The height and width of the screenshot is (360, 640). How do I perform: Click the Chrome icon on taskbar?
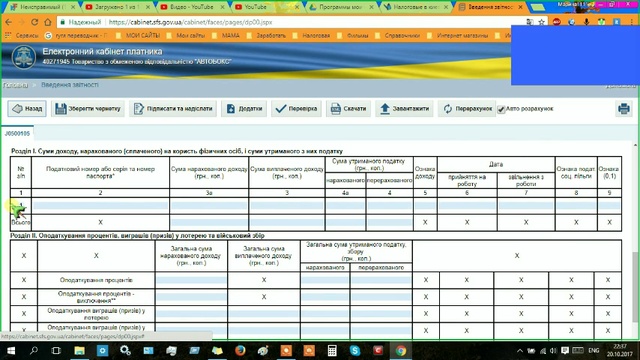401,351
